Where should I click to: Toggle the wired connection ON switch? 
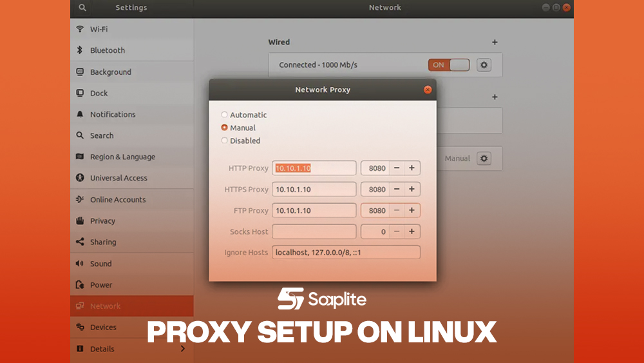pyautogui.click(x=448, y=65)
